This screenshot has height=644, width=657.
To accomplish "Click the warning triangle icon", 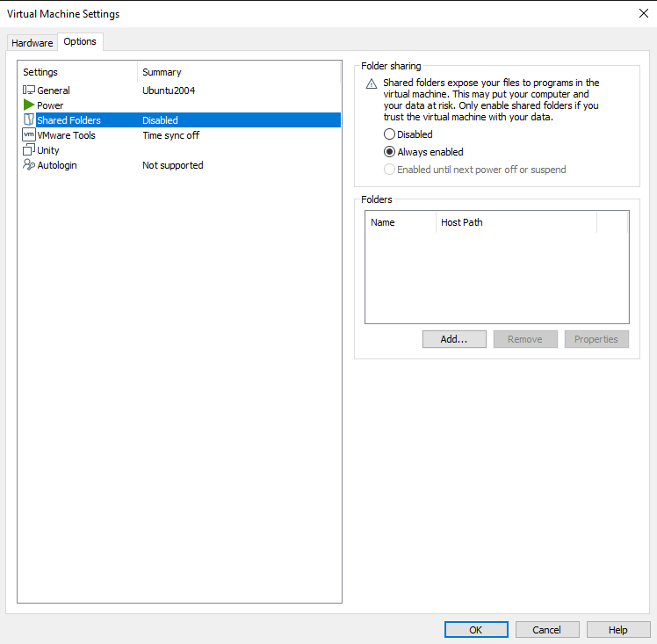I will 372,83.
